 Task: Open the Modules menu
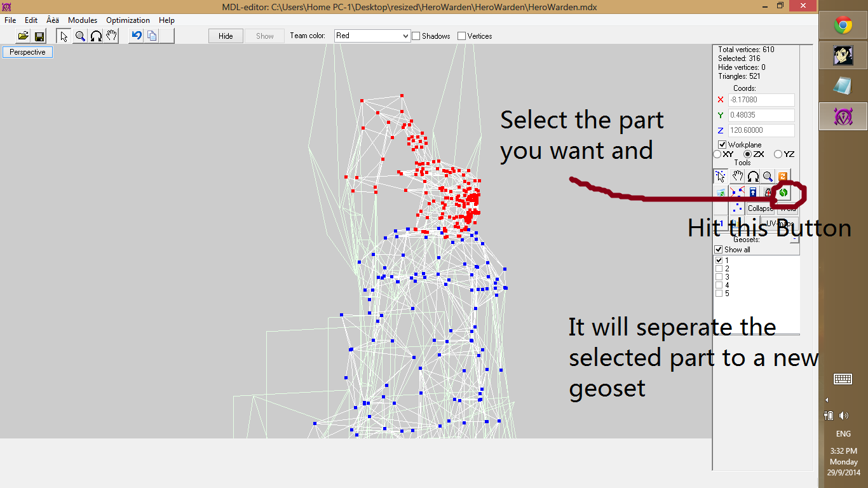[x=83, y=20]
